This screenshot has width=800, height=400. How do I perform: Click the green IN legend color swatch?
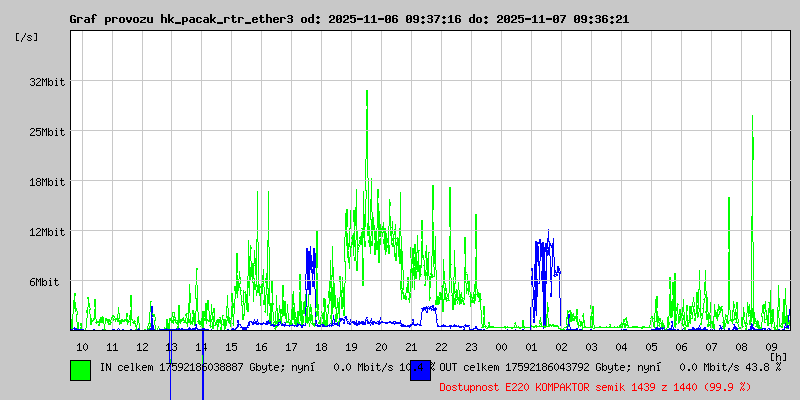81,370
